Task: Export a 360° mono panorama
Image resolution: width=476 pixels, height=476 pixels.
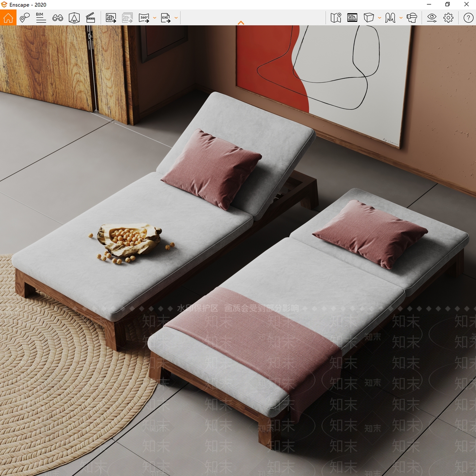Action: coord(144,18)
